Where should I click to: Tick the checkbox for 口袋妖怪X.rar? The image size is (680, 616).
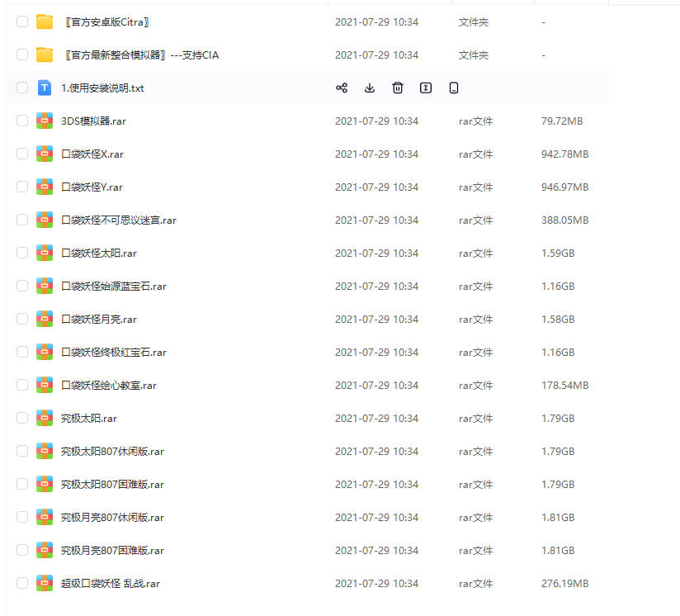coord(22,154)
